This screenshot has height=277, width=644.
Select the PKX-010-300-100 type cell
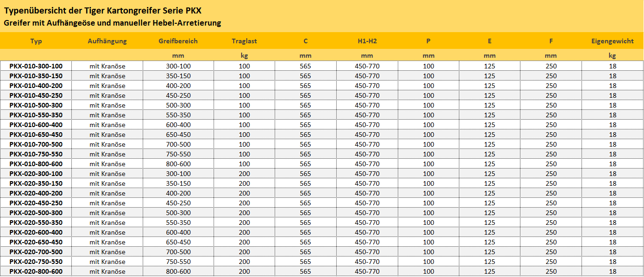pyautogui.click(x=36, y=66)
